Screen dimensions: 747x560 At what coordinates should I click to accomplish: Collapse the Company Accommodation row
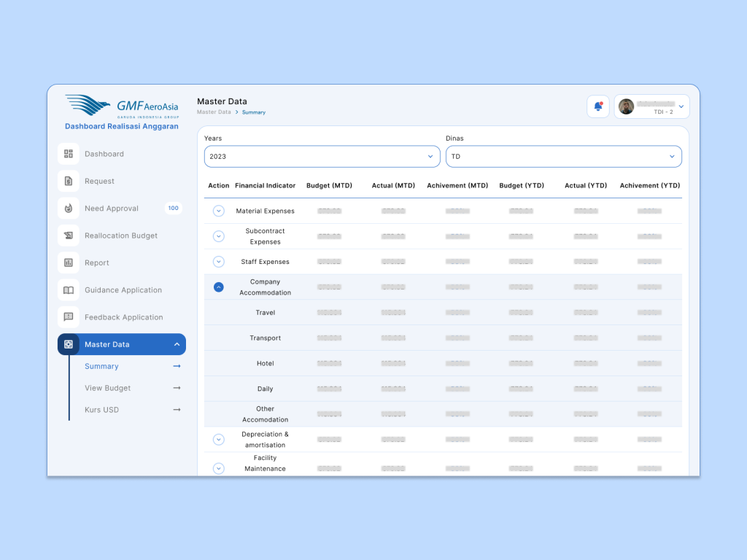(x=218, y=287)
